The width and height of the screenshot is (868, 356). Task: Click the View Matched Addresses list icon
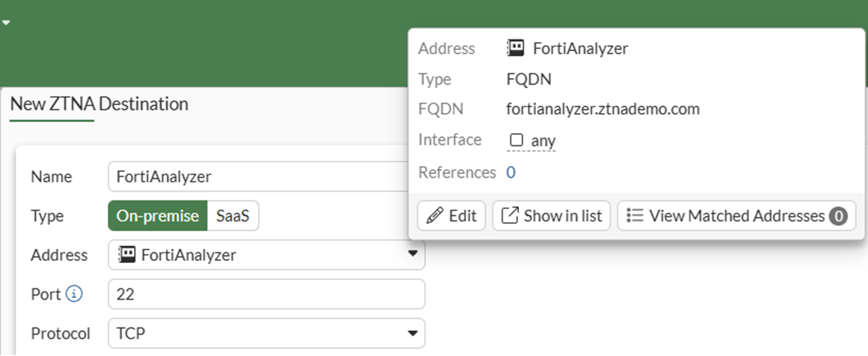click(x=635, y=216)
